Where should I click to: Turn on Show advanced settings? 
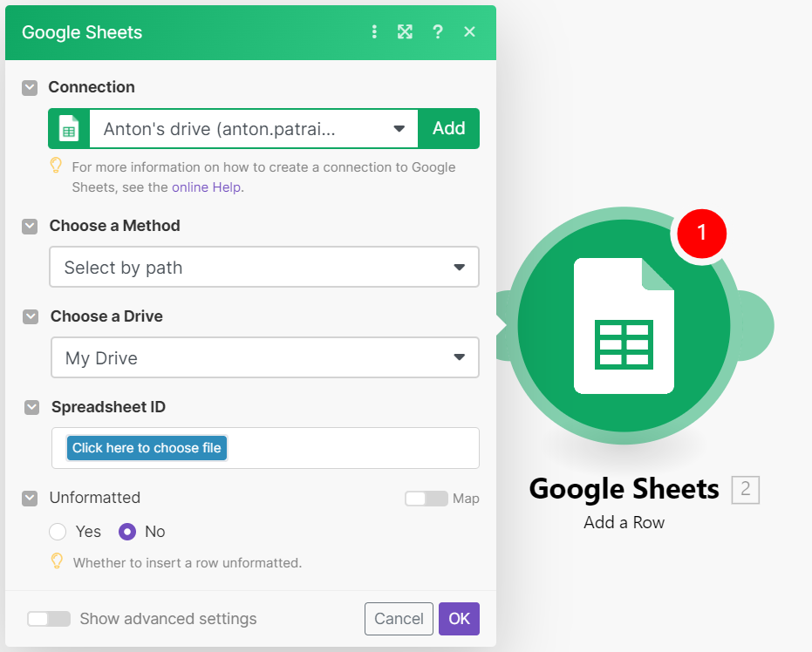pyautogui.click(x=49, y=619)
